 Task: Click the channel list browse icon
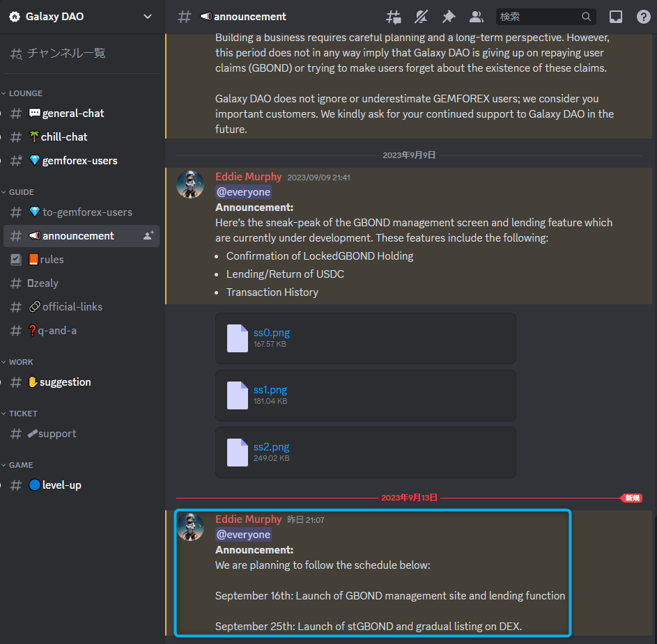pos(16,53)
